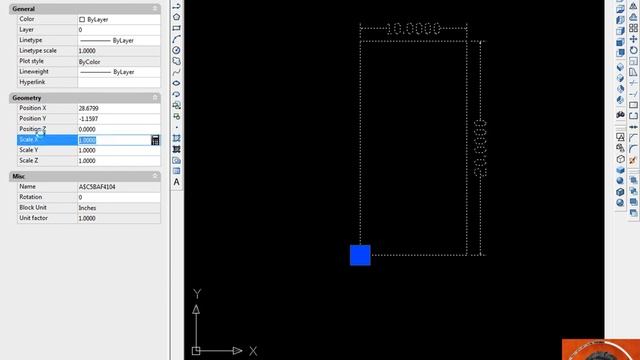Open the Lineweight ByLayer dropdown
This screenshot has width=640, height=360.
119,72
